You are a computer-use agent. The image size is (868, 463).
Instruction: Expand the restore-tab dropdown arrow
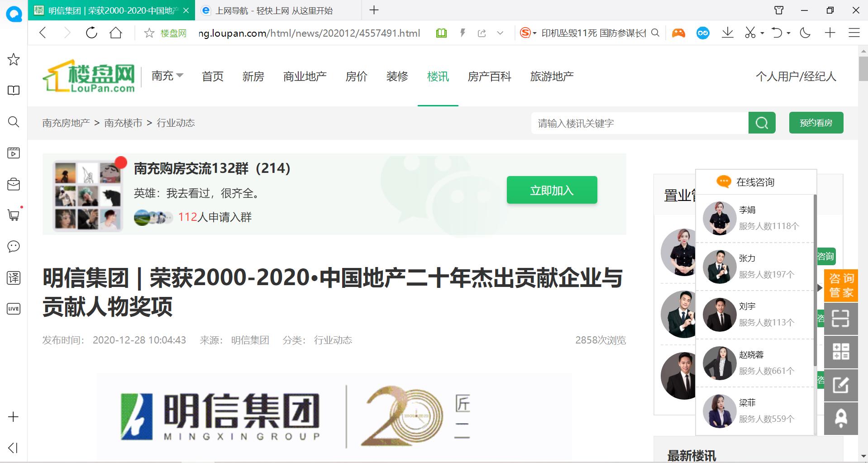pos(788,33)
